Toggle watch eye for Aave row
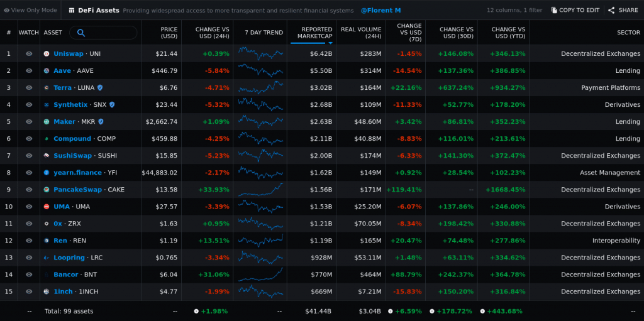Viewport: 644px width, 321px height. (x=29, y=71)
